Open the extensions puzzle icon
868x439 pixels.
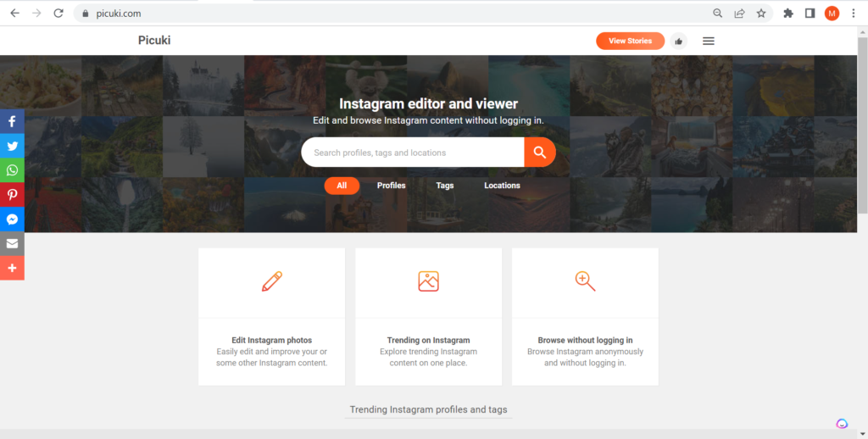click(x=788, y=14)
